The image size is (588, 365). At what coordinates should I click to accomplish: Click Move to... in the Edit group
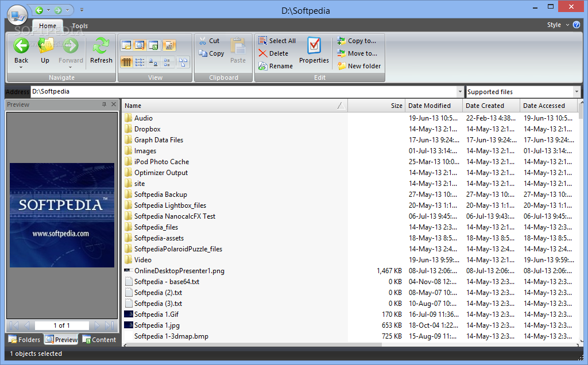[x=357, y=53]
